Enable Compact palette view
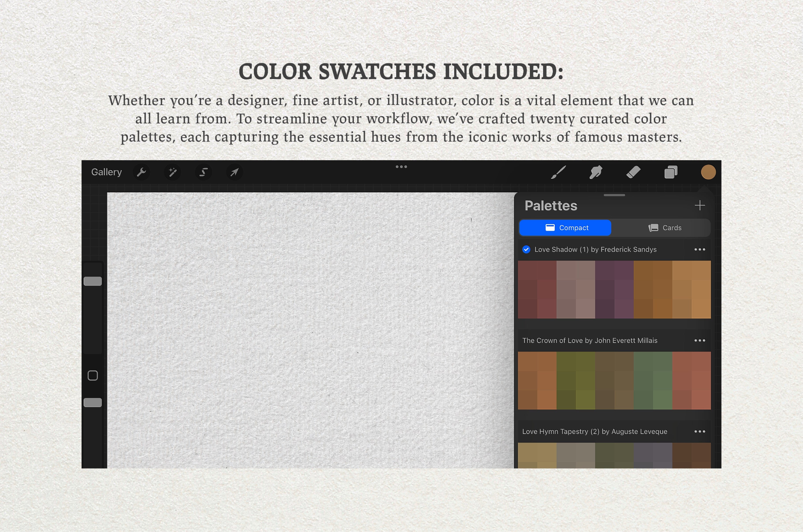The height and width of the screenshot is (532, 803). click(565, 228)
